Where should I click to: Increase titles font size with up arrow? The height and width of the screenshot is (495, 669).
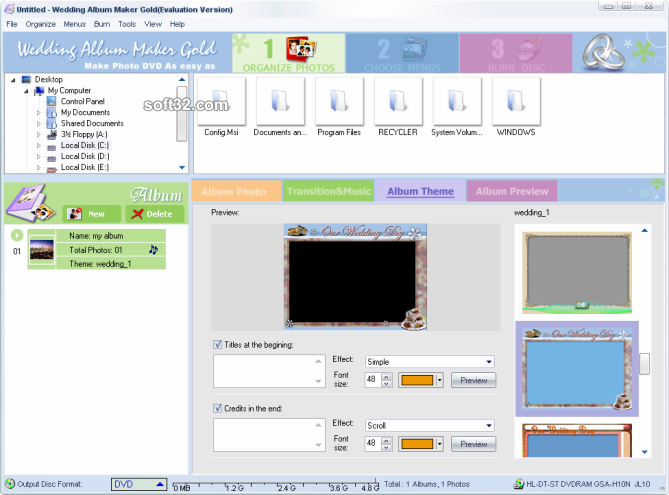click(386, 377)
